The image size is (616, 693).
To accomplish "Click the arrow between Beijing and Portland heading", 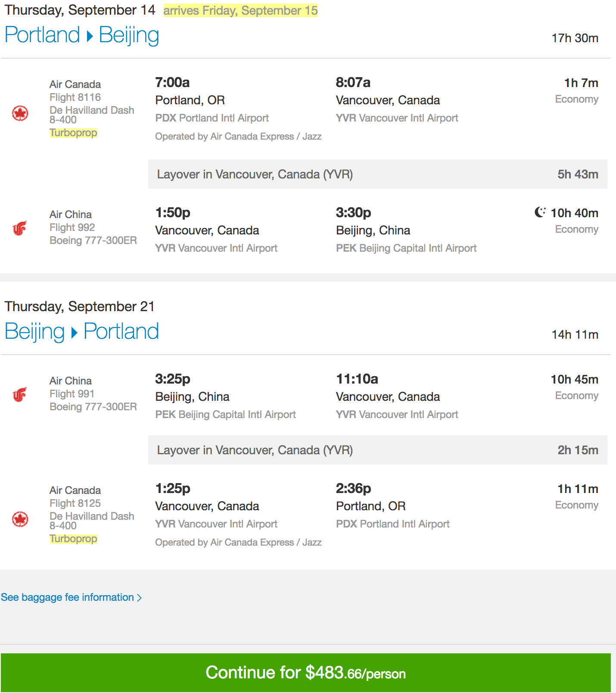I will pyautogui.click(x=74, y=333).
